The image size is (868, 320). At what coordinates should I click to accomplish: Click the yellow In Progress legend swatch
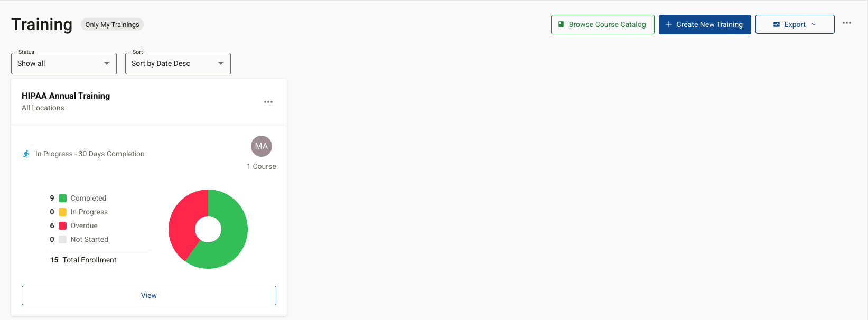62,212
